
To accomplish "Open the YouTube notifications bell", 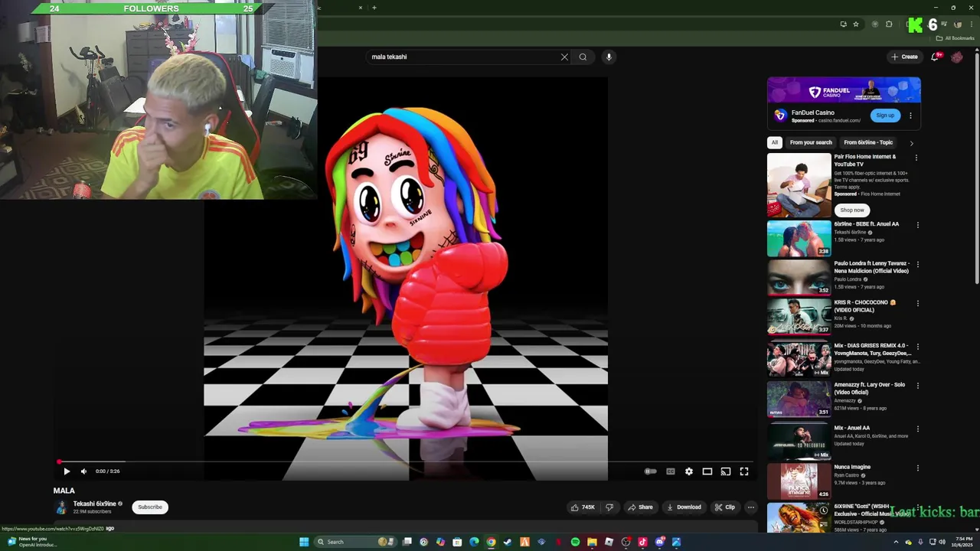I will (935, 57).
